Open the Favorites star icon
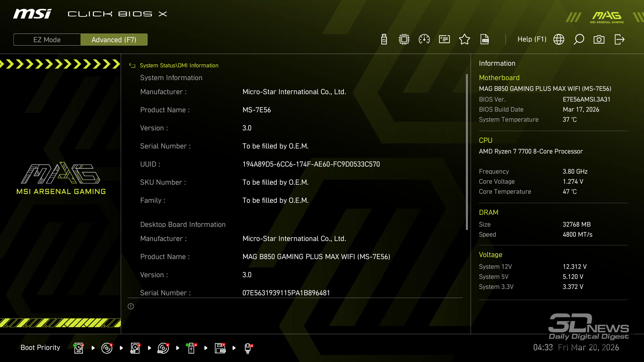The width and height of the screenshot is (644, 362). (465, 40)
